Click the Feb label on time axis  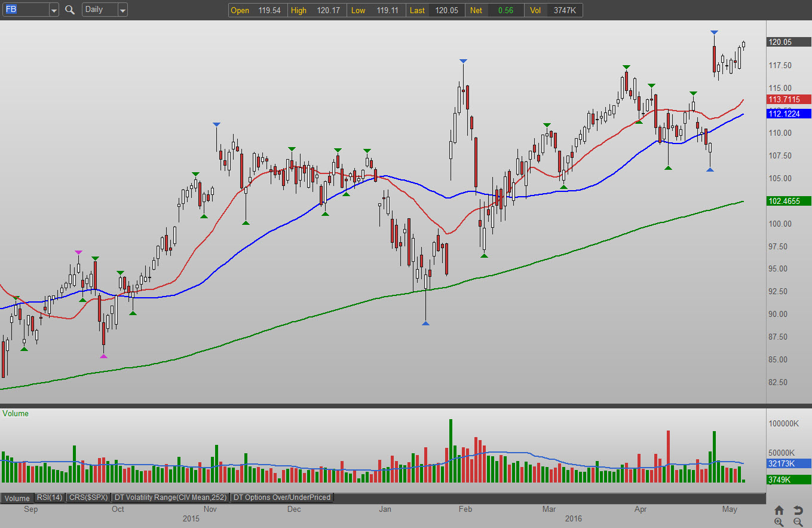point(465,509)
